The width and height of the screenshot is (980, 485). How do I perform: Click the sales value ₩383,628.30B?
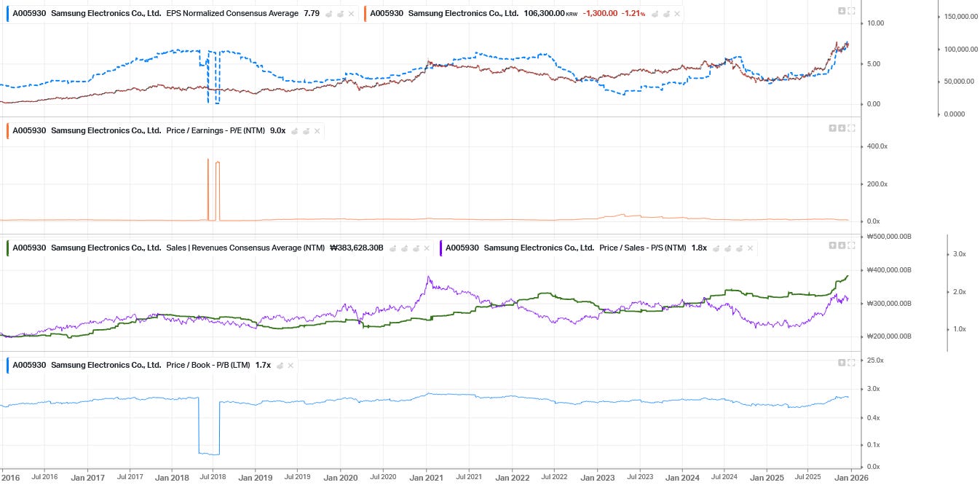357,248
